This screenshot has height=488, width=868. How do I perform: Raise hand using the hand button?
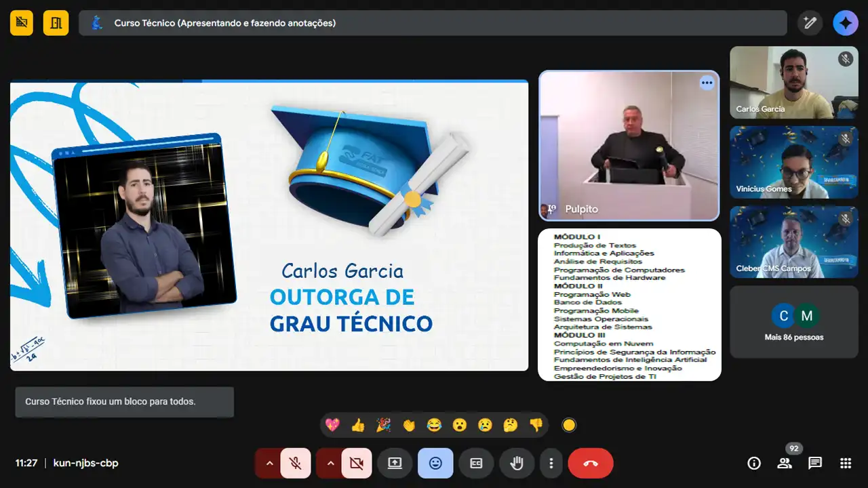517,464
